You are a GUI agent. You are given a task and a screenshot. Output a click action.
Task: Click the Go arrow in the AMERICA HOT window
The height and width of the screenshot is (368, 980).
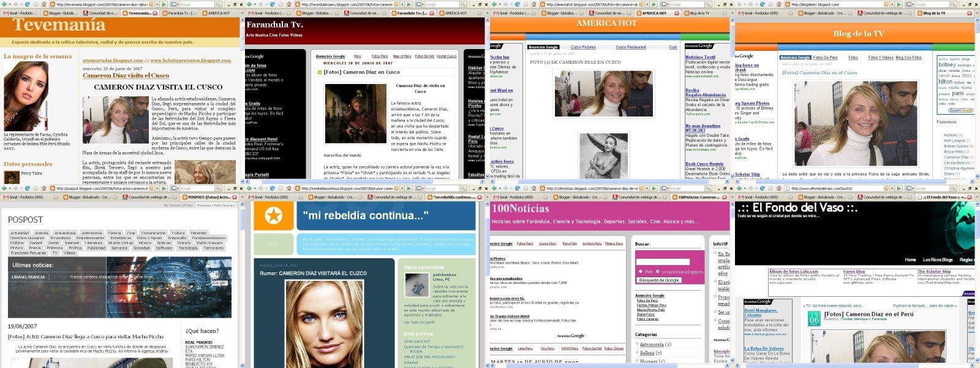click(654, 4)
